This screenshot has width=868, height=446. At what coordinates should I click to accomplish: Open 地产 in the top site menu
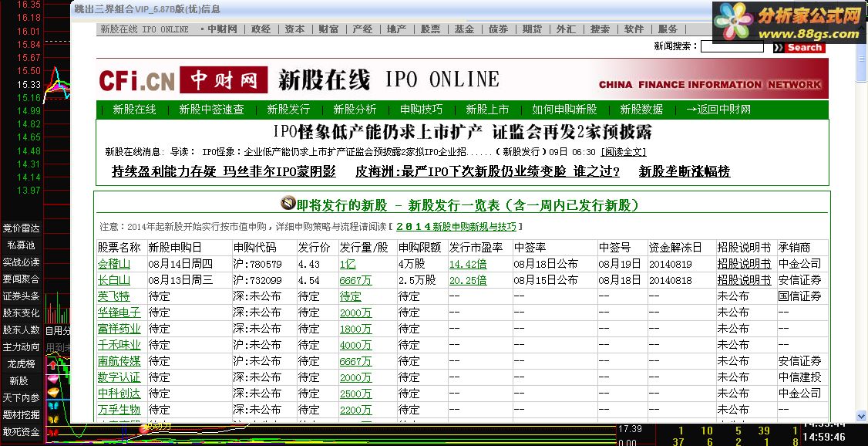(x=396, y=29)
